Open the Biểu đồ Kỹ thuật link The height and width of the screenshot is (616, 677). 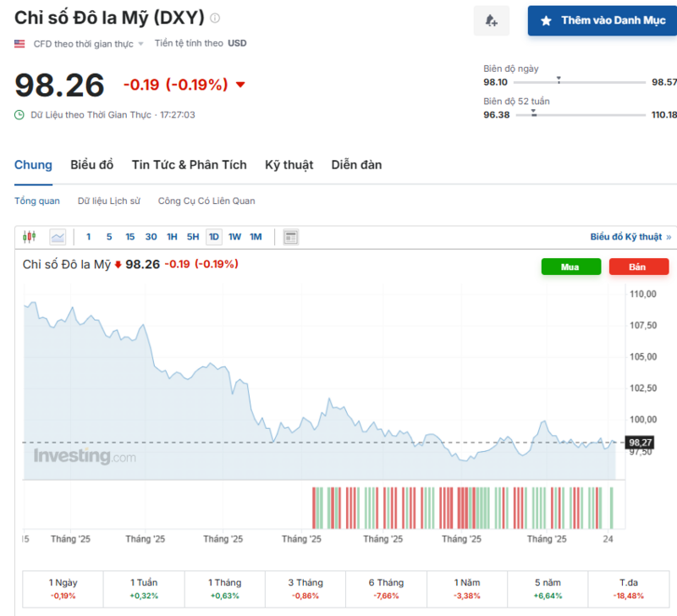[x=626, y=237]
